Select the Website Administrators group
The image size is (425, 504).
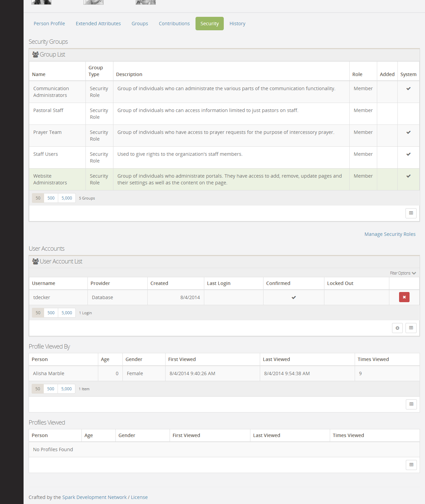tap(224, 179)
